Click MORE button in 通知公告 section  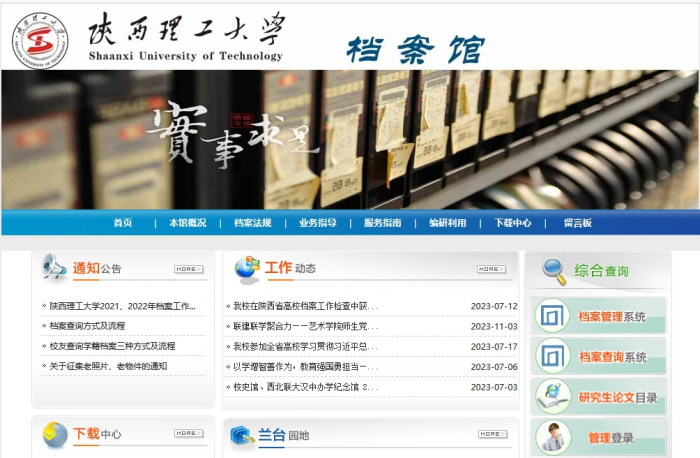[189, 269]
